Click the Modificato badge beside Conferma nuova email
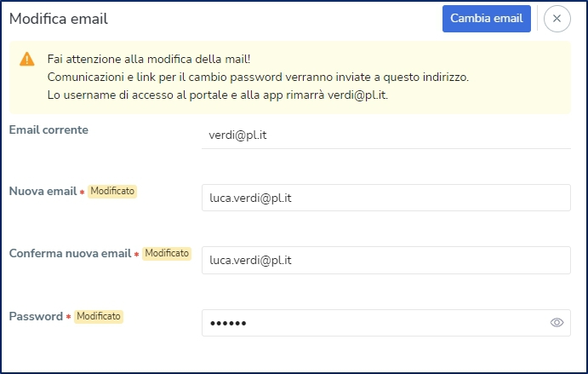This screenshot has width=588, height=374. click(167, 254)
